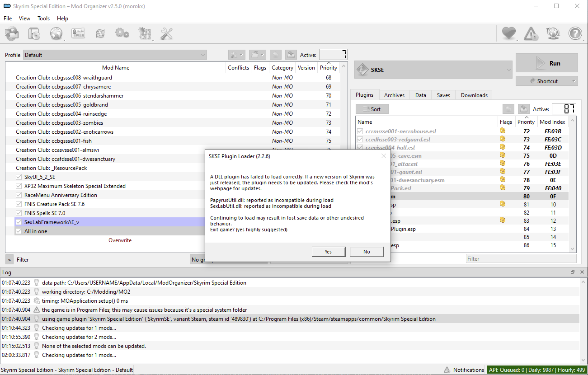This screenshot has height=375, width=588.
Task: Switch to the Saves tab
Action: point(443,95)
